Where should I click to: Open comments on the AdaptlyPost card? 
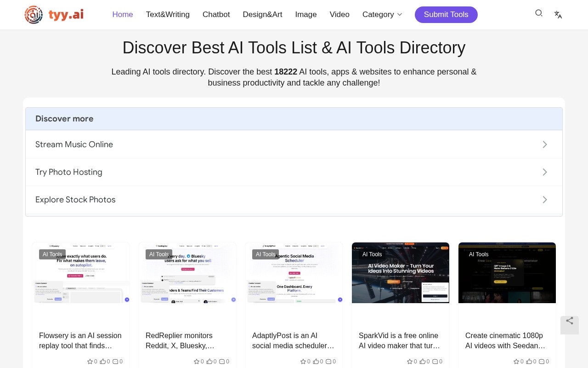328,362
